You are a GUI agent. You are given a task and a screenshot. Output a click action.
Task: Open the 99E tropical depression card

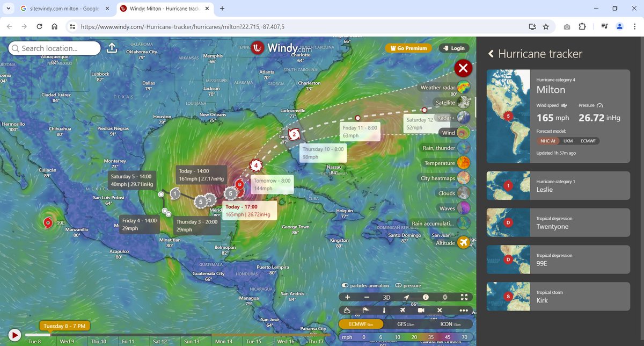tap(558, 259)
